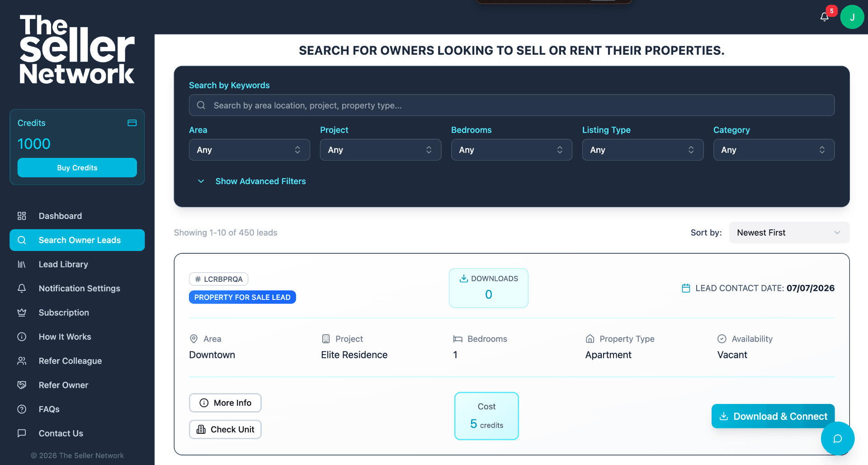This screenshot has width=868, height=465.
Task: Focus the keyword search field
Action: pyautogui.click(x=512, y=105)
